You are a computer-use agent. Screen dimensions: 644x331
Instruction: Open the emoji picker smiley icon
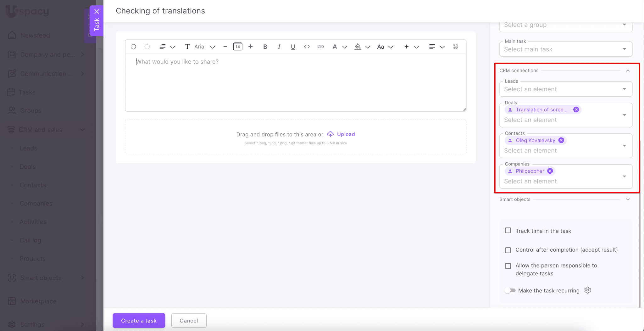point(455,47)
